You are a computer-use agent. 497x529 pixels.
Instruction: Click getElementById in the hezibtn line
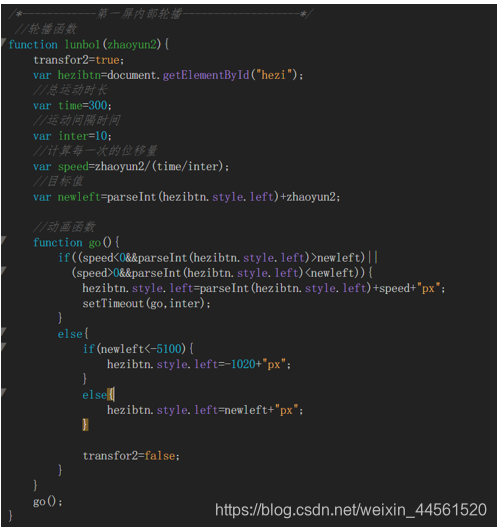pyautogui.click(x=206, y=75)
